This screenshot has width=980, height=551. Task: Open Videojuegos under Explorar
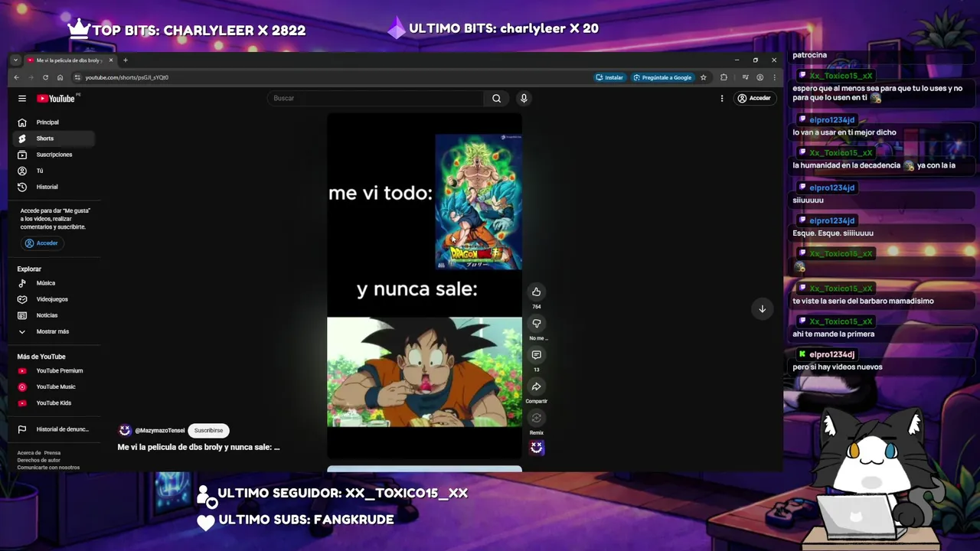tap(54, 299)
